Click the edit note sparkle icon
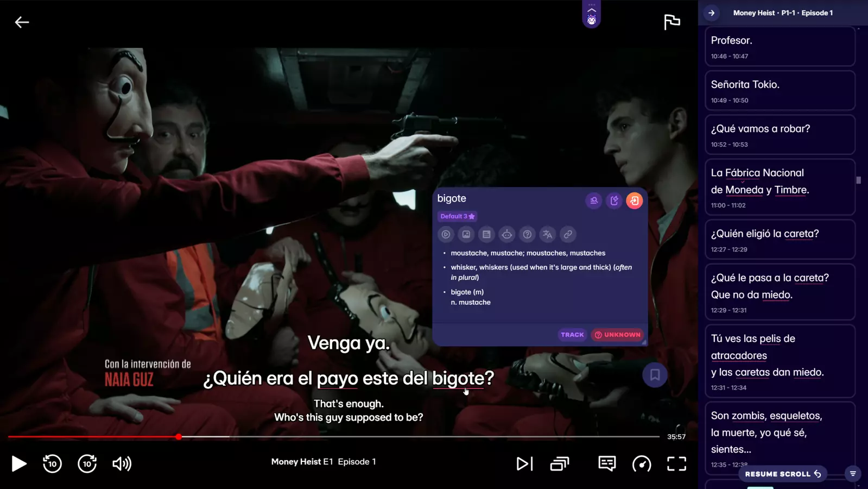868x489 pixels. click(614, 200)
